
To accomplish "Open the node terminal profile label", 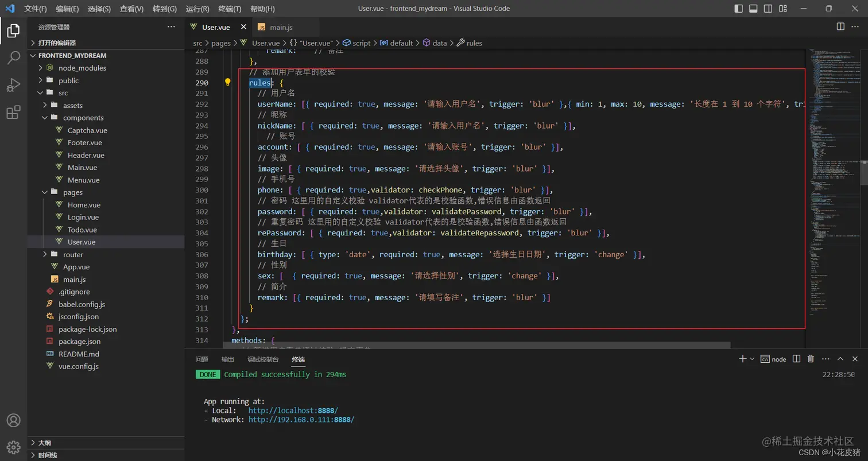I will tap(773, 359).
